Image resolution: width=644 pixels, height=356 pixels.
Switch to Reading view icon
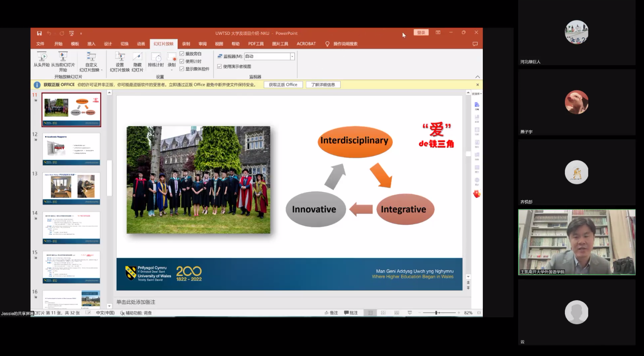[397, 313]
